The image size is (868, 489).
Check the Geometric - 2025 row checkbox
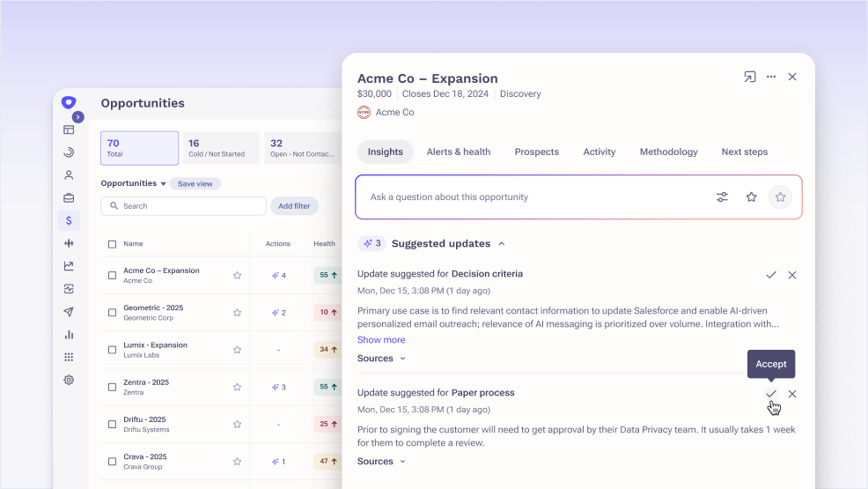(x=112, y=312)
